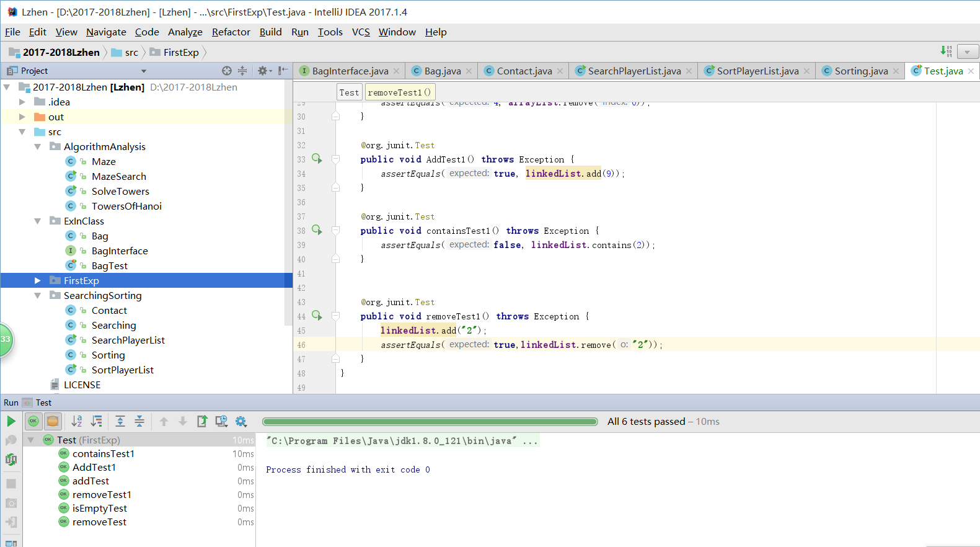980x547 pixels.
Task: Export test results using the export icon
Action: pyautogui.click(x=202, y=422)
